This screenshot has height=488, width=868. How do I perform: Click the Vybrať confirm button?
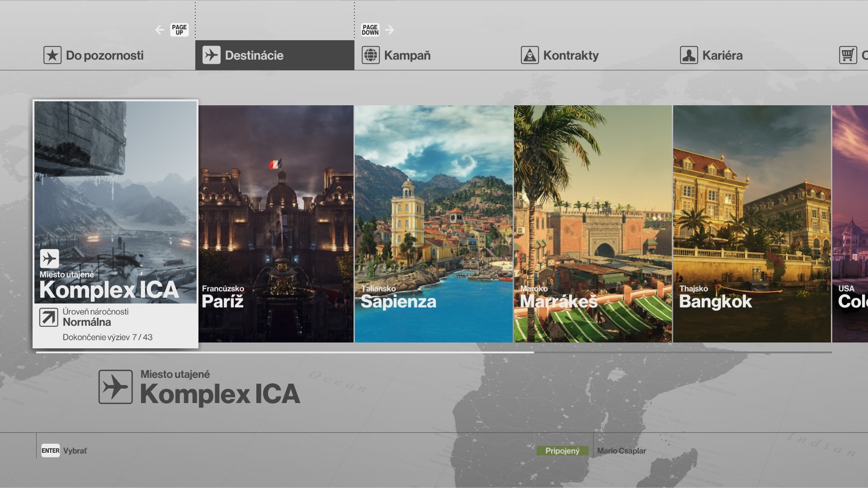64,450
